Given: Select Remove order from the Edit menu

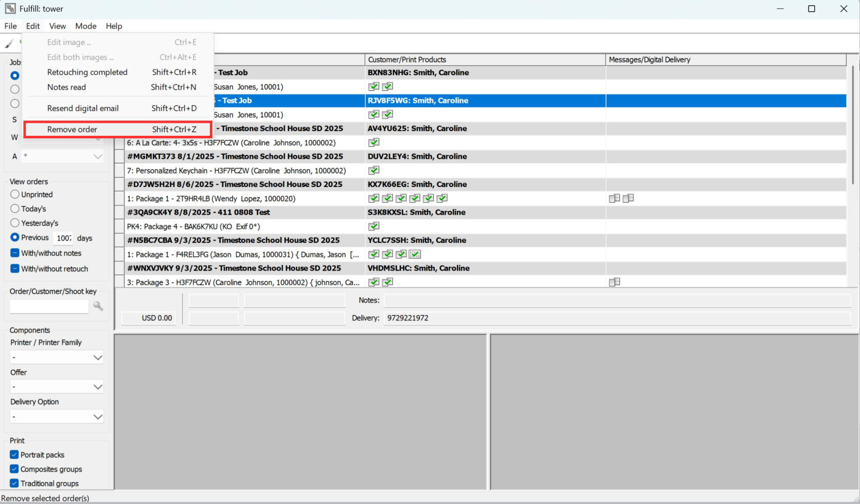Looking at the screenshot, I should [72, 129].
